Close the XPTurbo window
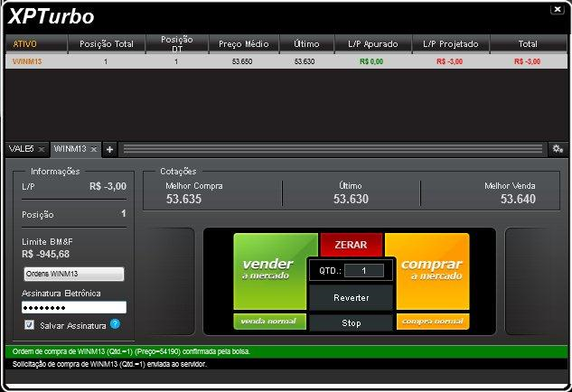This screenshot has height=392, width=572. [x=556, y=9]
